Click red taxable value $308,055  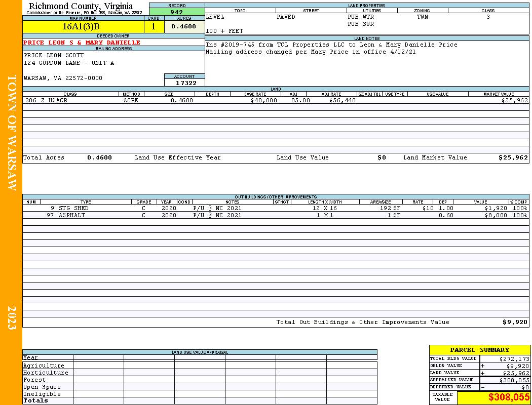pyautogui.click(x=508, y=397)
